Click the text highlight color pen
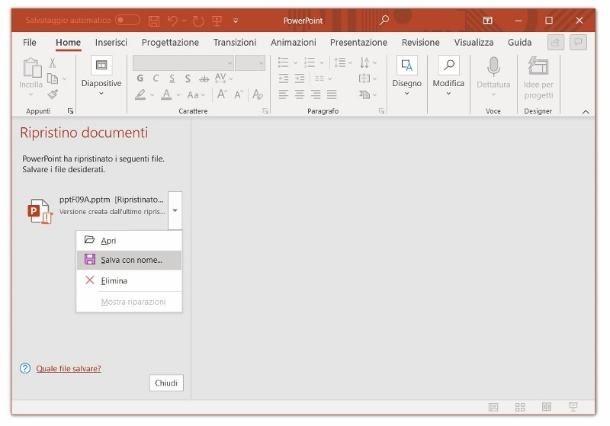610x426 pixels. click(140, 95)
